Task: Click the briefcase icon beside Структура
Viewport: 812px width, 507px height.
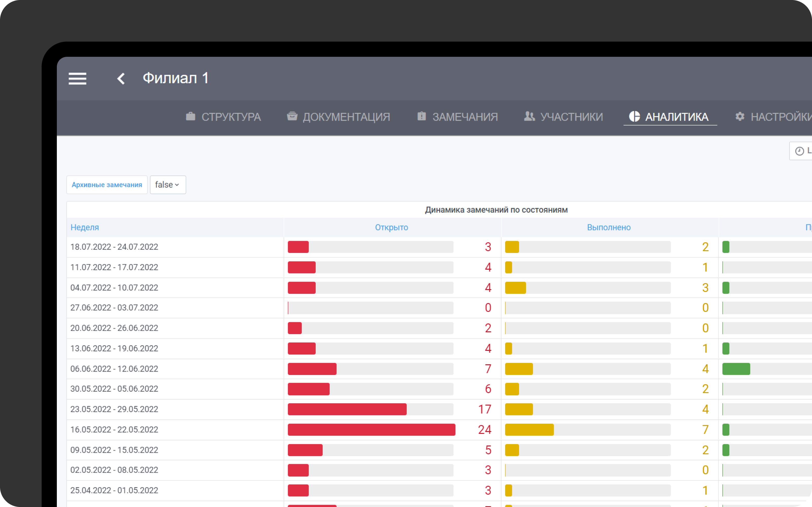Action: 191,116
